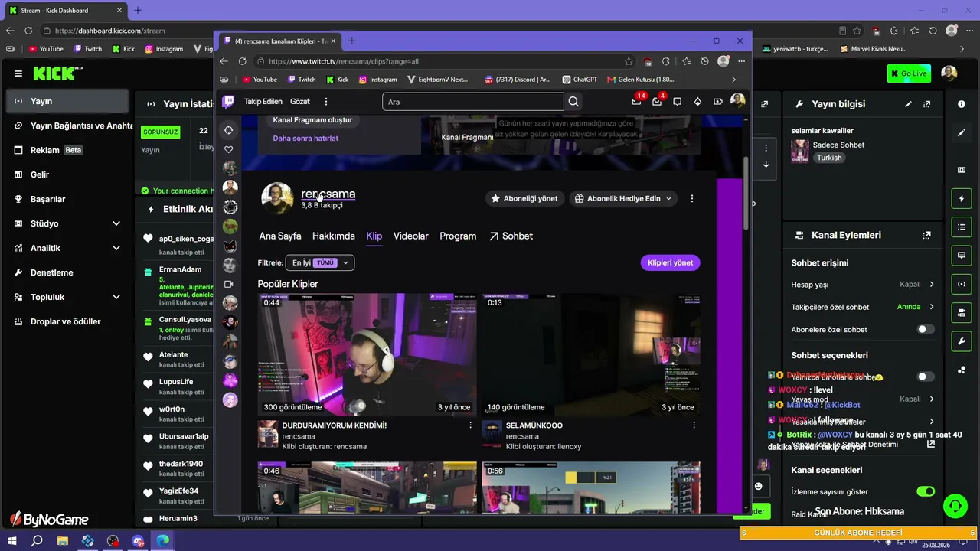Click the pencil edit icon in Yayın bilgisi header
The width and height of the screenshot is (980, 551).
click(909, 104)
